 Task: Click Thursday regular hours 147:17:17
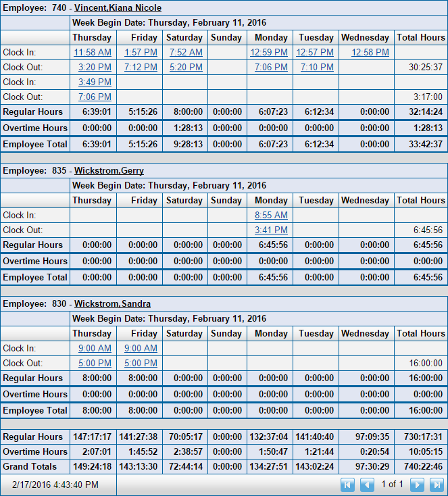[93, 437]
